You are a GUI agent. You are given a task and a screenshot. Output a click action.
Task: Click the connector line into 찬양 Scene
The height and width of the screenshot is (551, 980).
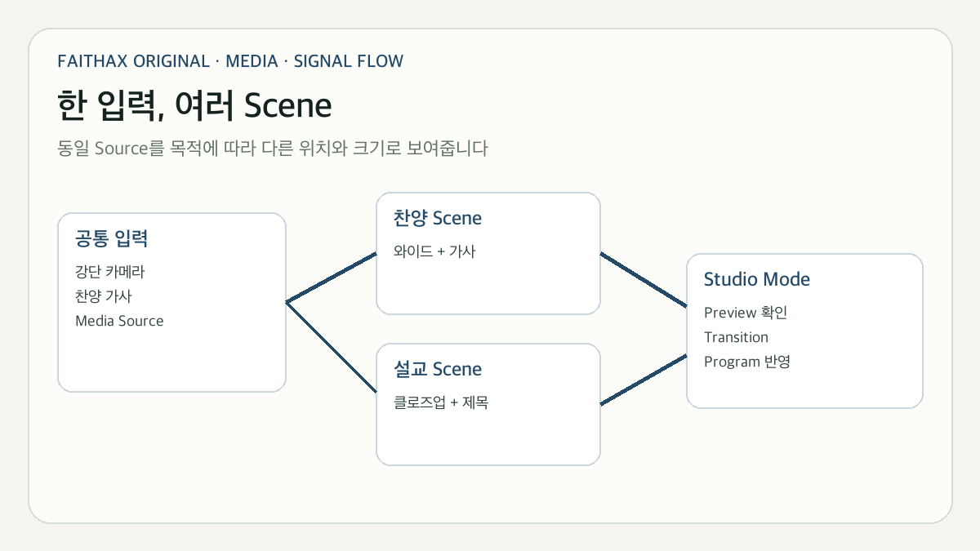point(331,278)
